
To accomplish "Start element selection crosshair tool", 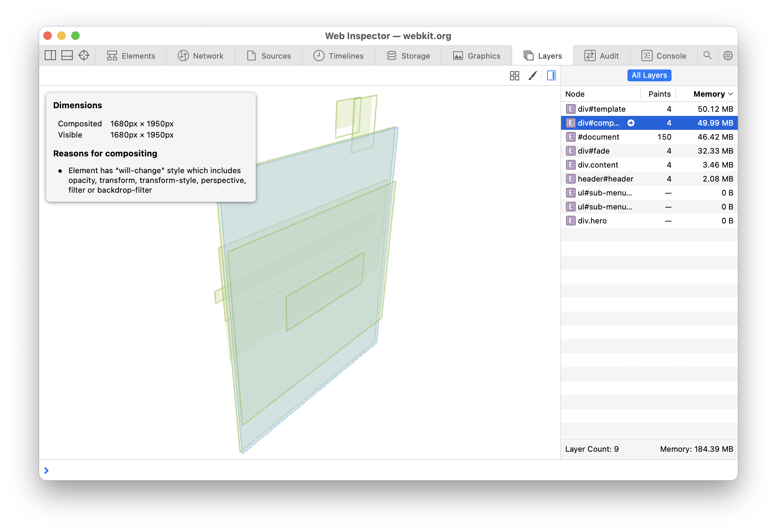I will click(x=84, y=56).
